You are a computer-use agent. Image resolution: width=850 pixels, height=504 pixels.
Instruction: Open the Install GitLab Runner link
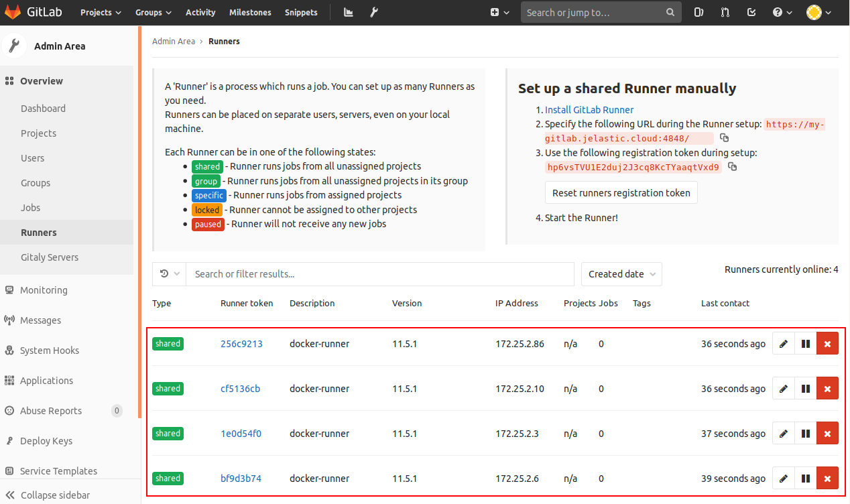tap(589, 110)
